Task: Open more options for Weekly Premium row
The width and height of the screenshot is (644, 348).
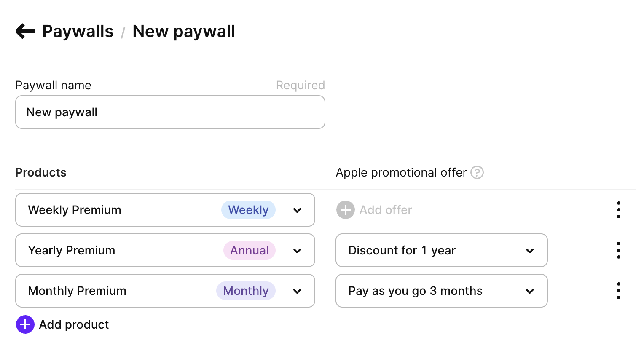Action: (x=618, y=210)
